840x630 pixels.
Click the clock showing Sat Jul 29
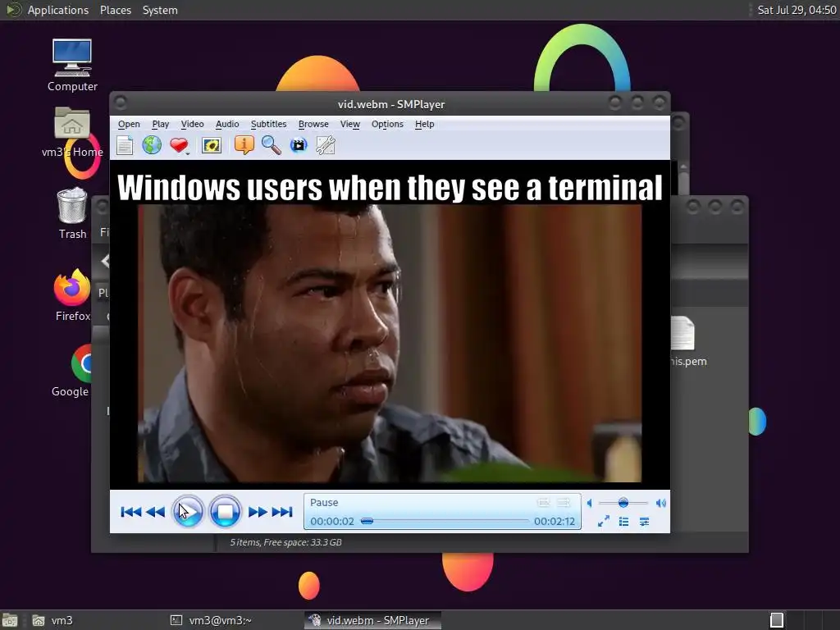pos(797,10)
